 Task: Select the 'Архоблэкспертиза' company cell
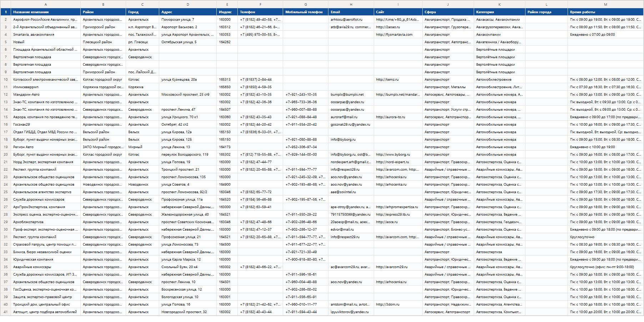tap(46, 222)
